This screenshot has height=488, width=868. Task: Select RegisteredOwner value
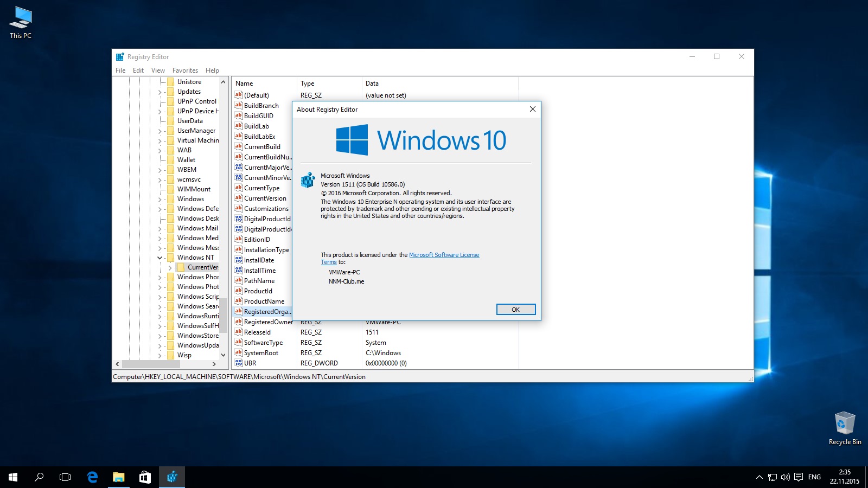269,322
